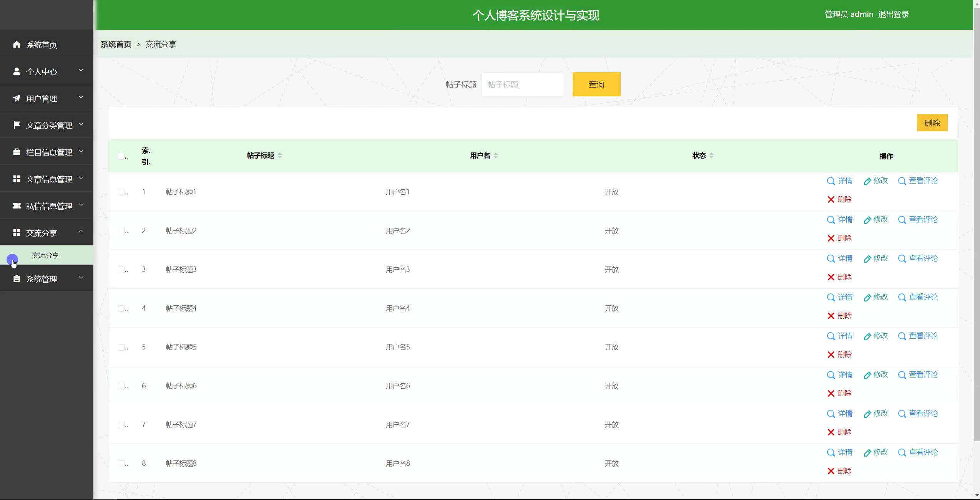Check the checkbox for row 帖子标题8
This screenshot has width=980, height=500.
(121, 464)
